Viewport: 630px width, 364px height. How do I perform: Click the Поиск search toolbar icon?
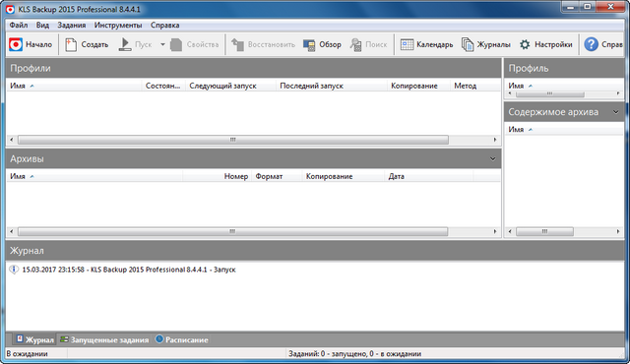(x=355, y=44)
